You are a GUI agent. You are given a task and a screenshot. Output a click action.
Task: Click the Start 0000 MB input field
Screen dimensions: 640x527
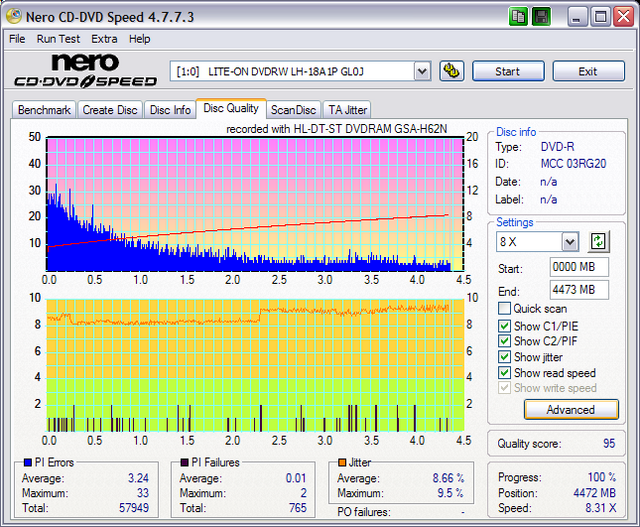point(579,267)
